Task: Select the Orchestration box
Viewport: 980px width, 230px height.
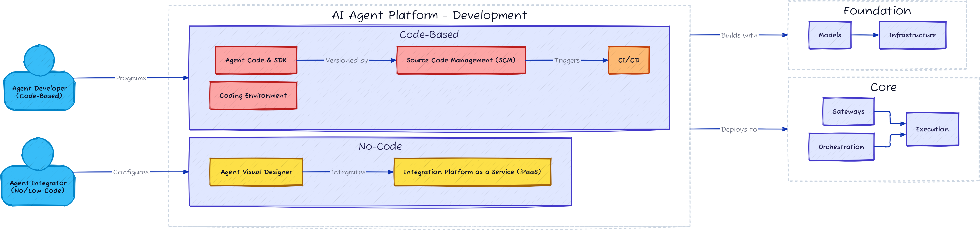Action: coord(841,147)
